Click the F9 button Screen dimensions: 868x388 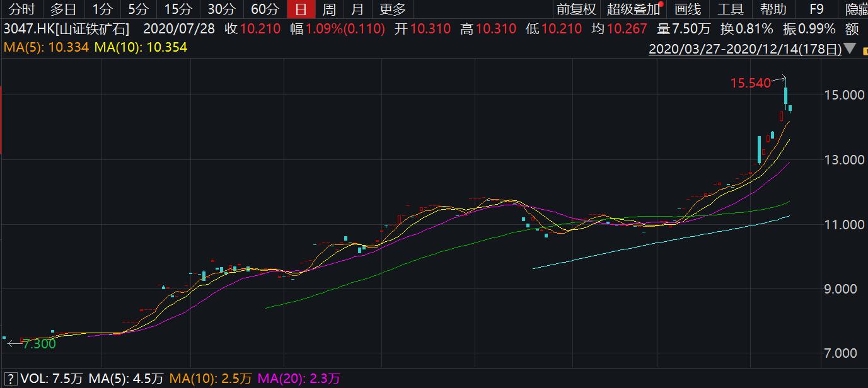pyautogui.click(x=816, y=9)
